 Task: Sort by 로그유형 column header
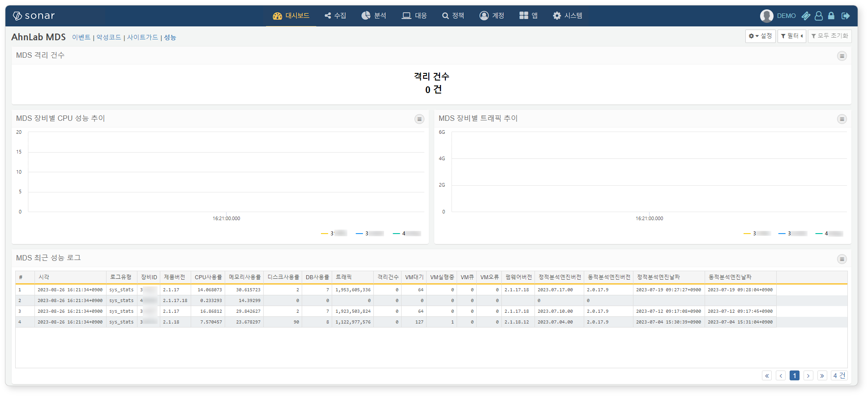pyautogui.click(x=121, y=277)
